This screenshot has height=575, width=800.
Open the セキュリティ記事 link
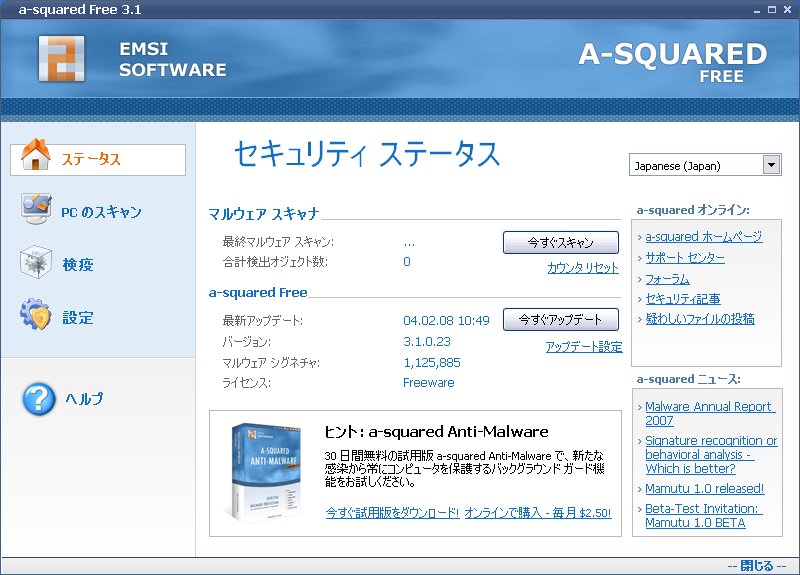click(683, 299)
